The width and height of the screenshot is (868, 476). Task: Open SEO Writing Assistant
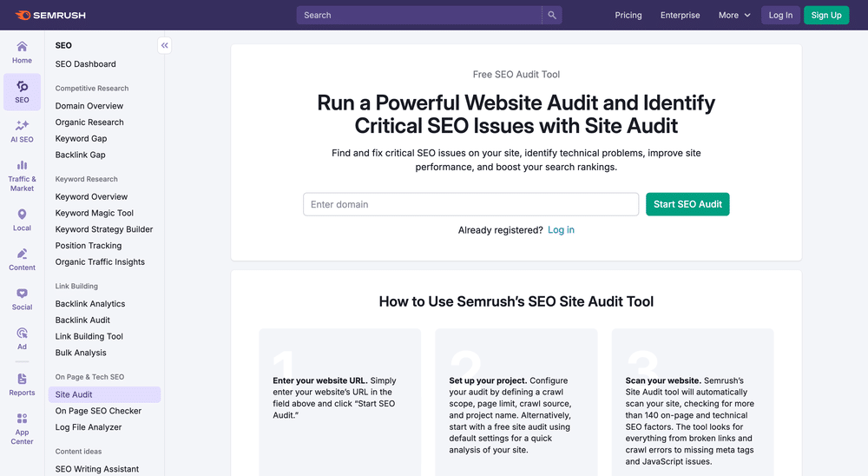97,469
